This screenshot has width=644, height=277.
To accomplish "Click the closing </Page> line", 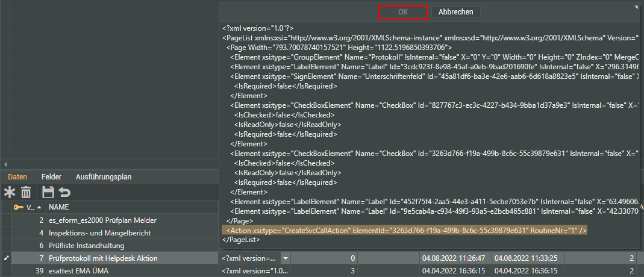I will [x=238, y=221].
